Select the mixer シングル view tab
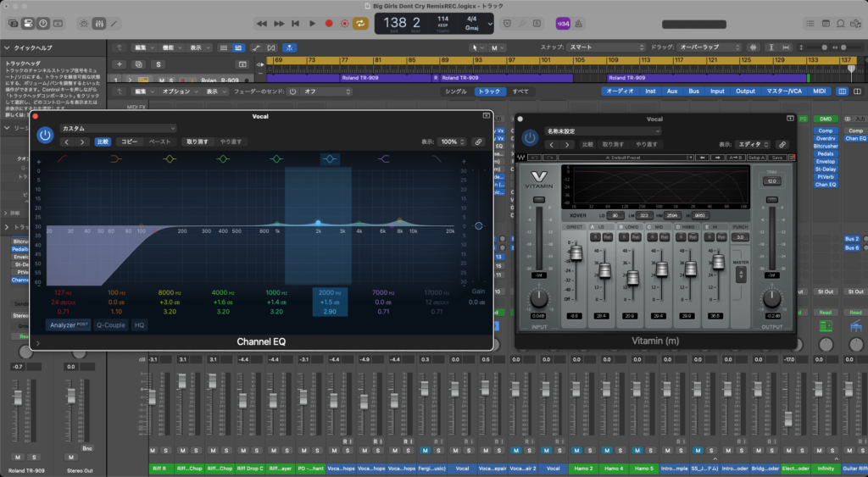The height and width of the screenshot is (477, 868). (x=455, y=92)
